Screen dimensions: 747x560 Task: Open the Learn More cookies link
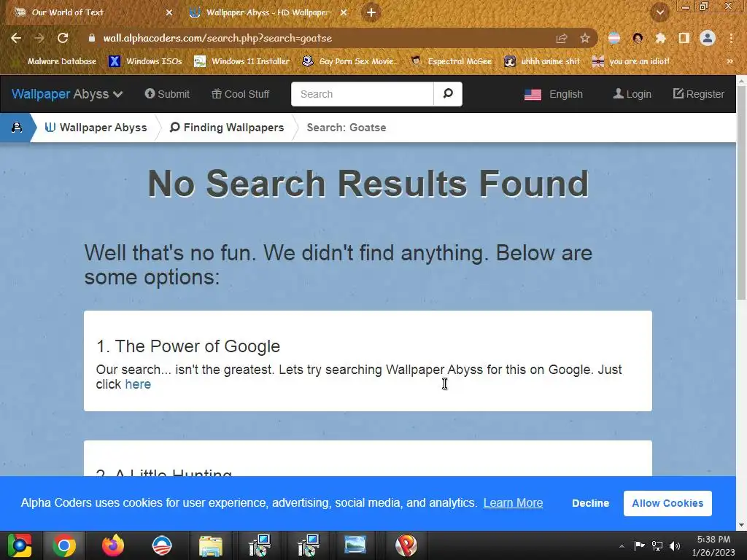coord(513,503)
